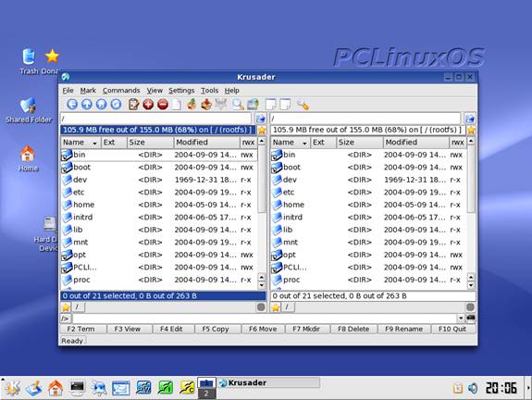Click the unpack archive toolbar icon
This screenshot has width=532, height=400.
(x=206, y=105)
